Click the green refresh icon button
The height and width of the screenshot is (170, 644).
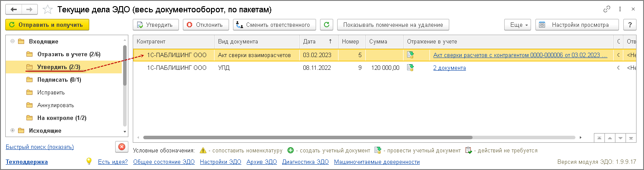(326, 25)
